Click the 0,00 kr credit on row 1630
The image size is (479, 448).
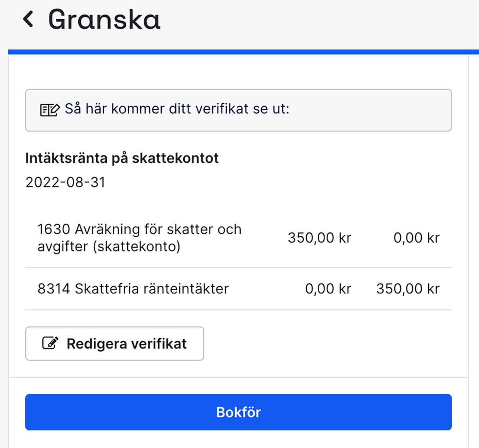(x=417, y=238)
